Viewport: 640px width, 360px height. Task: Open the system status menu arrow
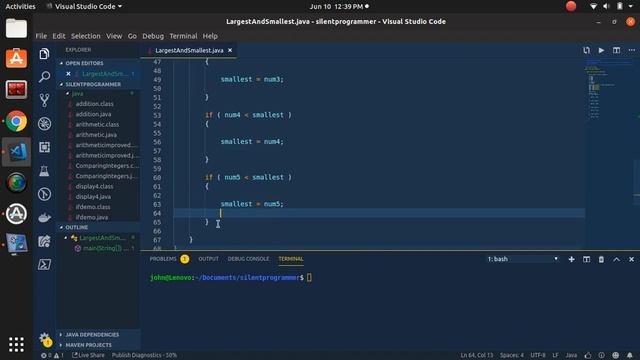point(631,7)
